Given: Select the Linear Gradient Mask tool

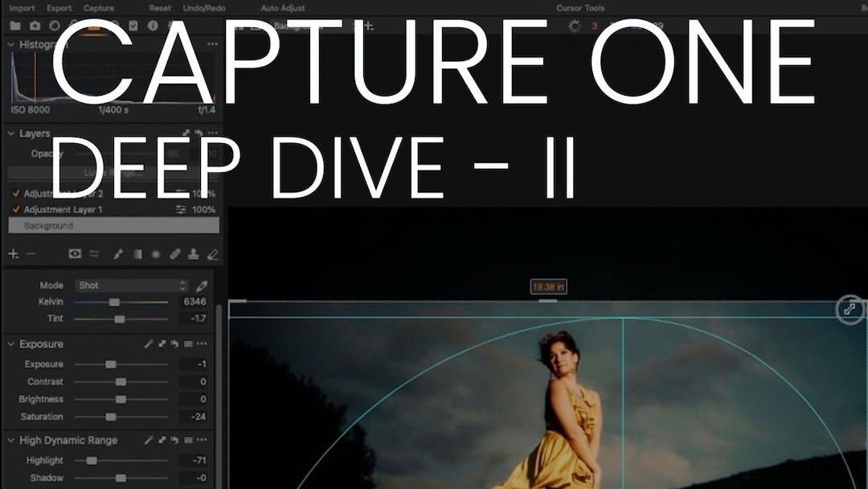Looking at the screenshot, I should click(137, 254).
